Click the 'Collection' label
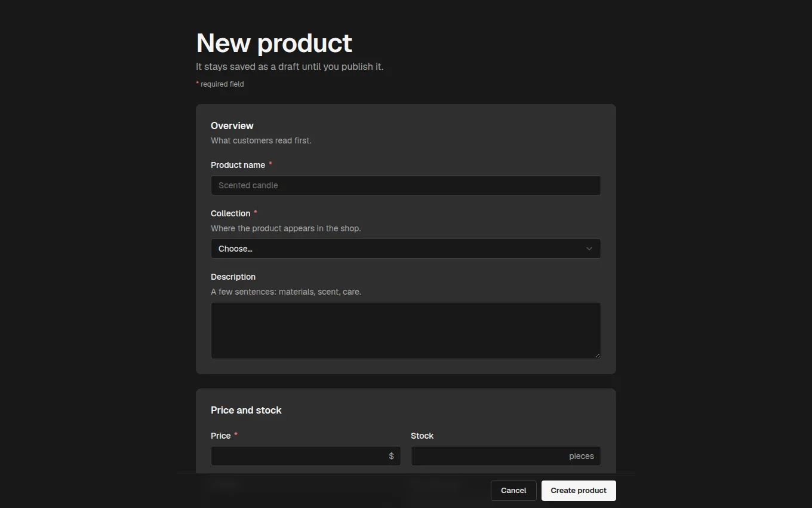The height and width of the screenshot is (508, 812). (x=230, y=213)
